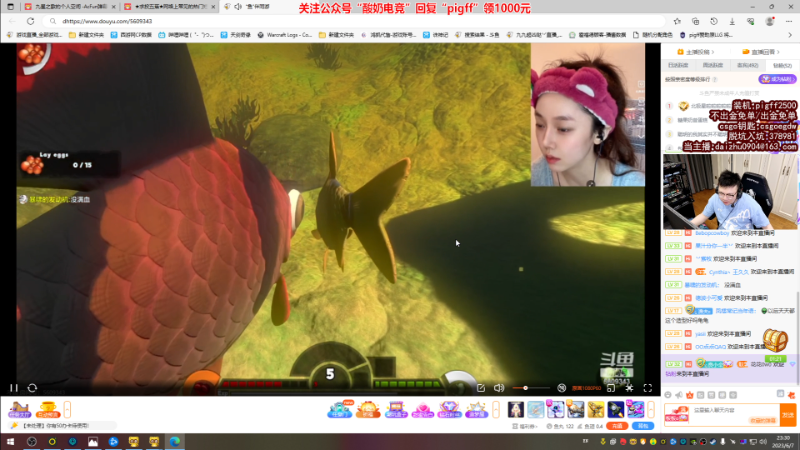Open the live replay link
Screen dimensions: 800x450
click(x=761, y=52)
